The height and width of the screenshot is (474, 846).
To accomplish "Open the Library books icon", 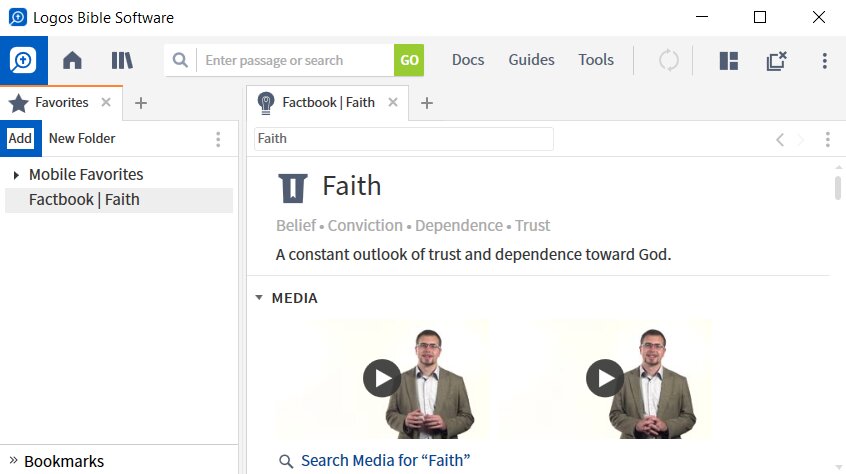I will [122, 60].
